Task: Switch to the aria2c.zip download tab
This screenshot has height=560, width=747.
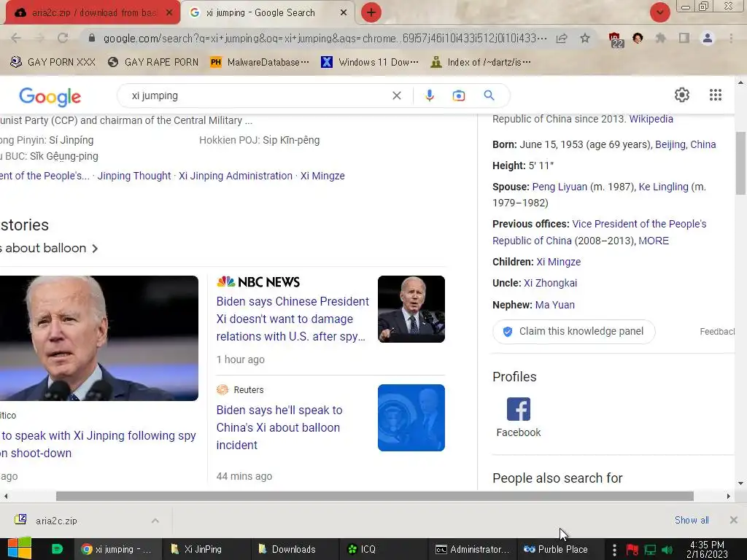Action: [x=91, y=13]
